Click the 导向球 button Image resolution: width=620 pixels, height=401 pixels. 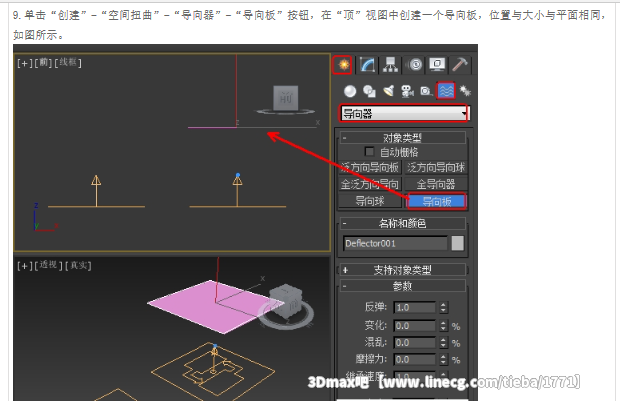[x=370, y=201]
